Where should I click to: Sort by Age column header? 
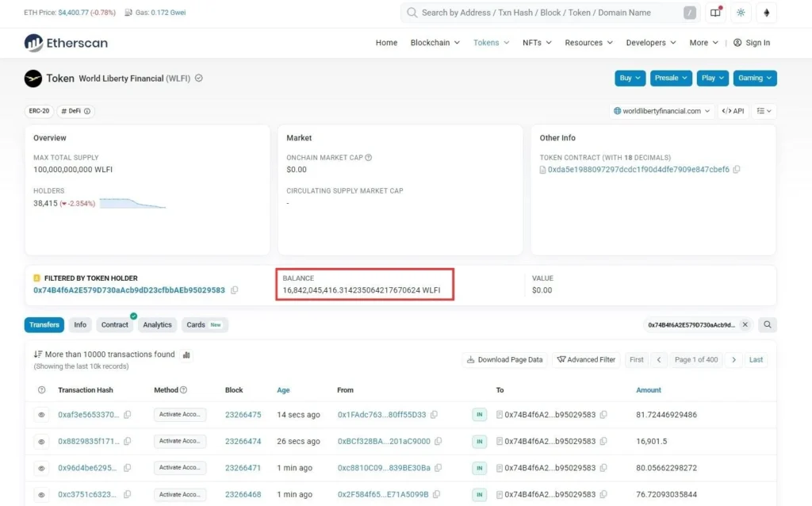(x=283, y=390)
